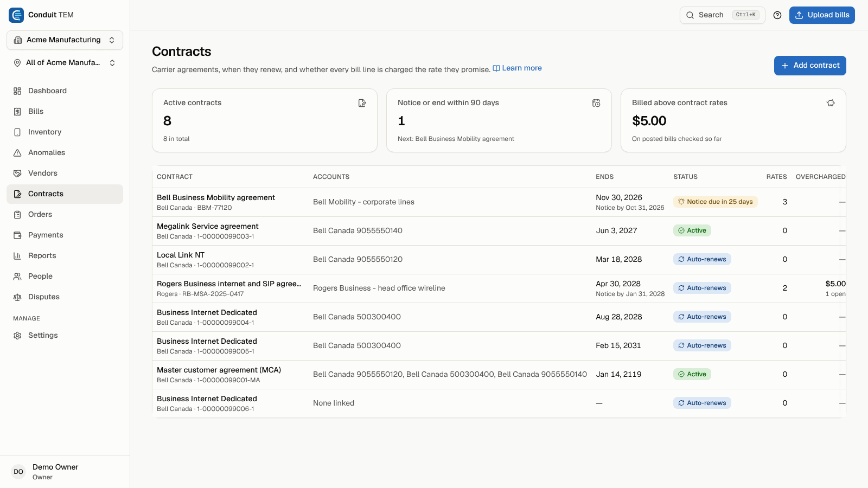Open the Learn more link

[x=517, y=68]
